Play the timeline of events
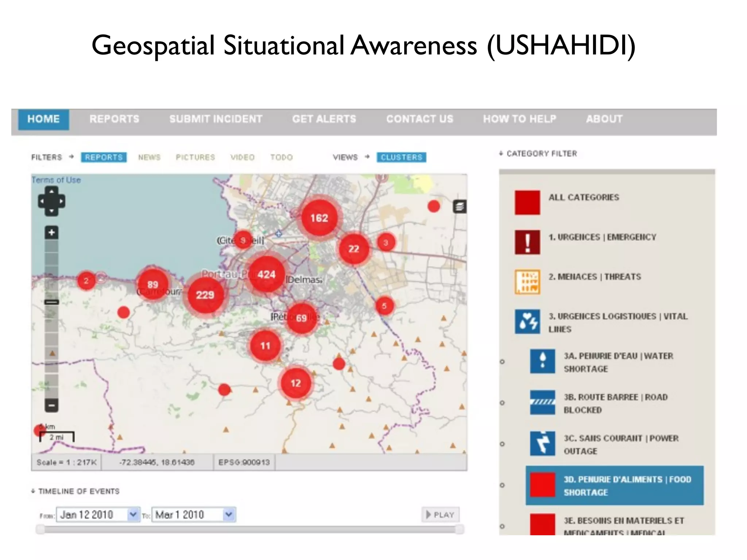 pos(440,515)
